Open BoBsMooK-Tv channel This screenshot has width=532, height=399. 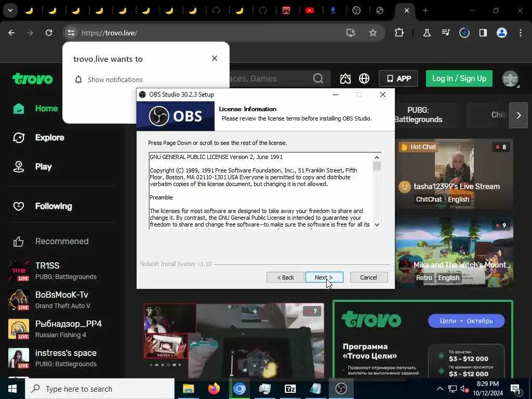(x=52, y=300)
